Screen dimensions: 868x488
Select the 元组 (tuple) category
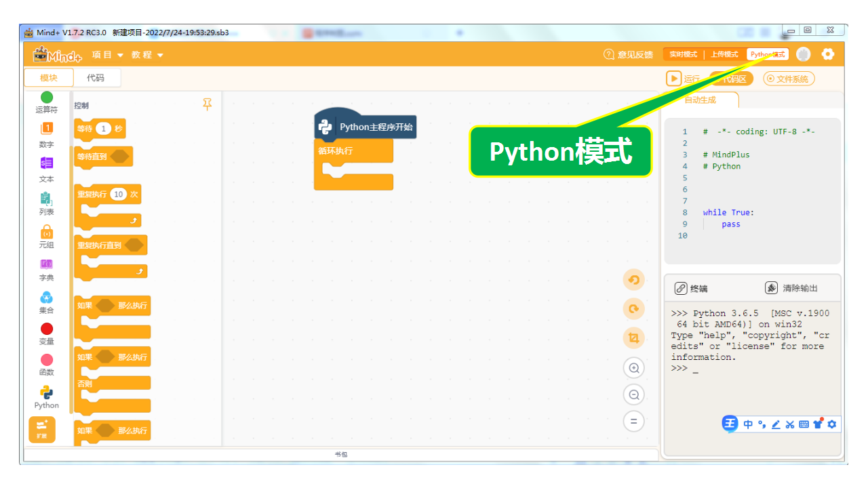pyautogui.click(x=47, y=237)
